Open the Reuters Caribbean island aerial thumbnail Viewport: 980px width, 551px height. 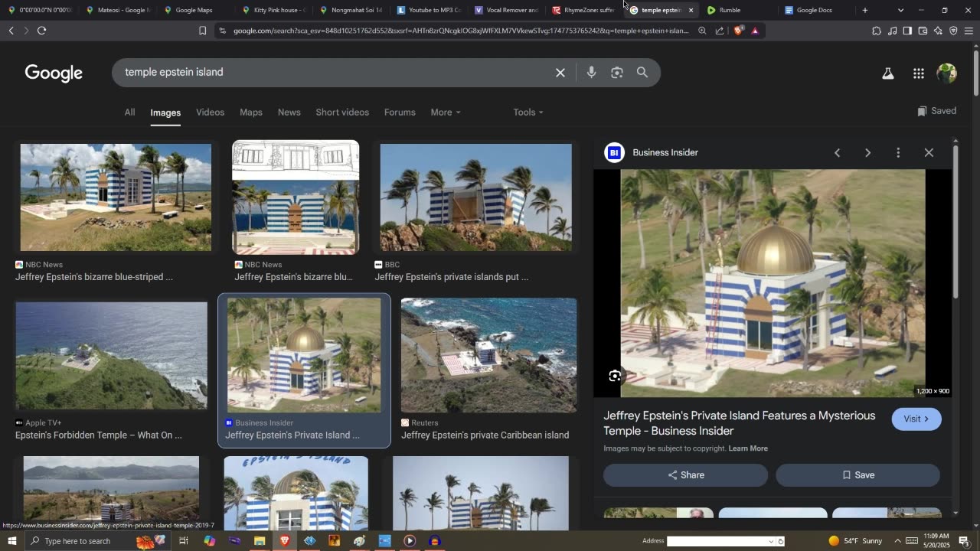point(488,355)
